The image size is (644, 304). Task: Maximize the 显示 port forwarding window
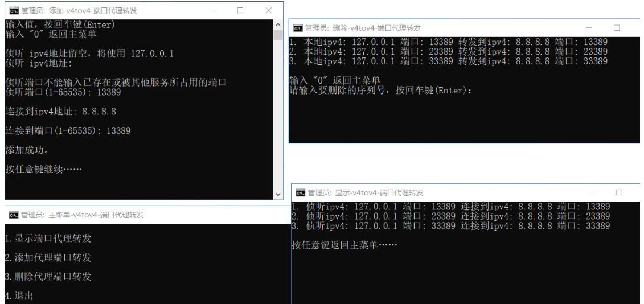click(x=619, y=192)
